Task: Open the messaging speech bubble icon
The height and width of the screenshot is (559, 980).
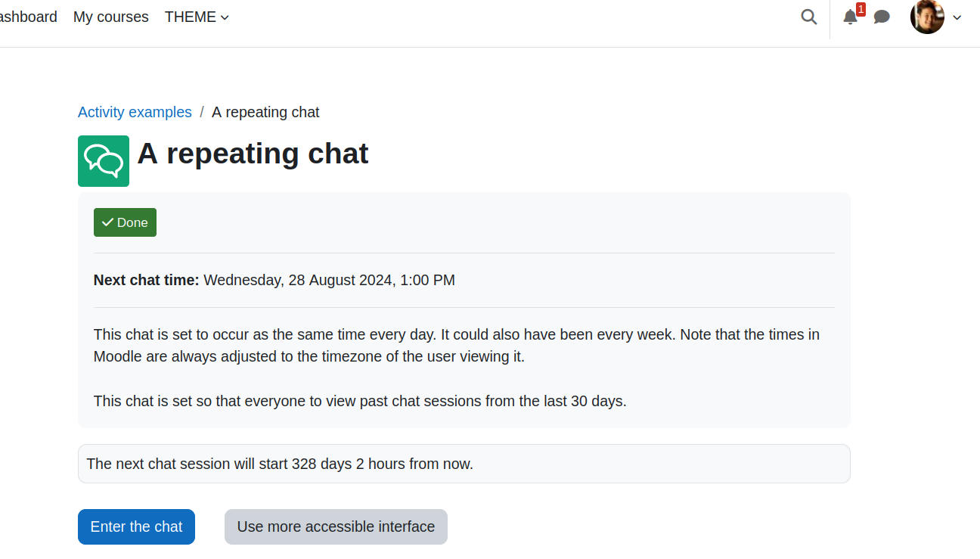Action: [x=882, y=17]
